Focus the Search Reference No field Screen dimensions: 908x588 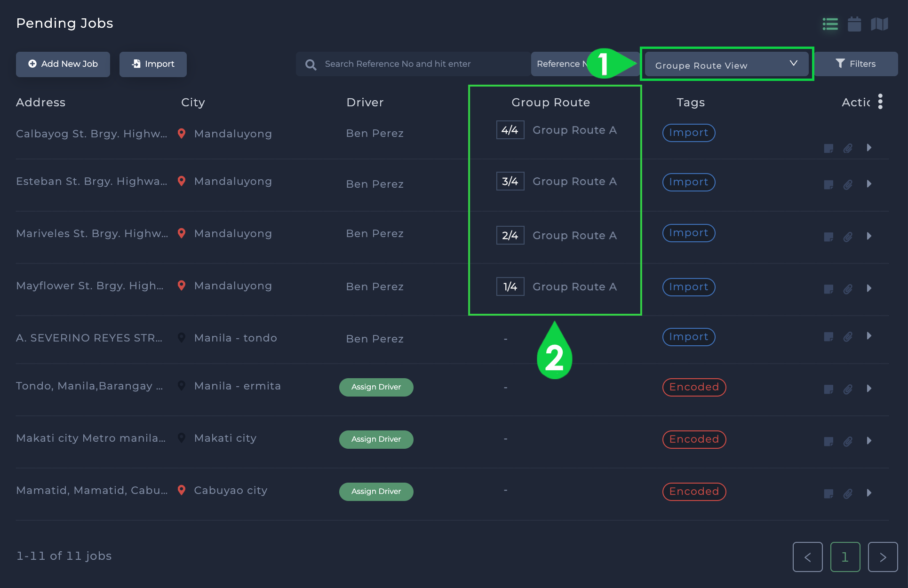(414, 64)
